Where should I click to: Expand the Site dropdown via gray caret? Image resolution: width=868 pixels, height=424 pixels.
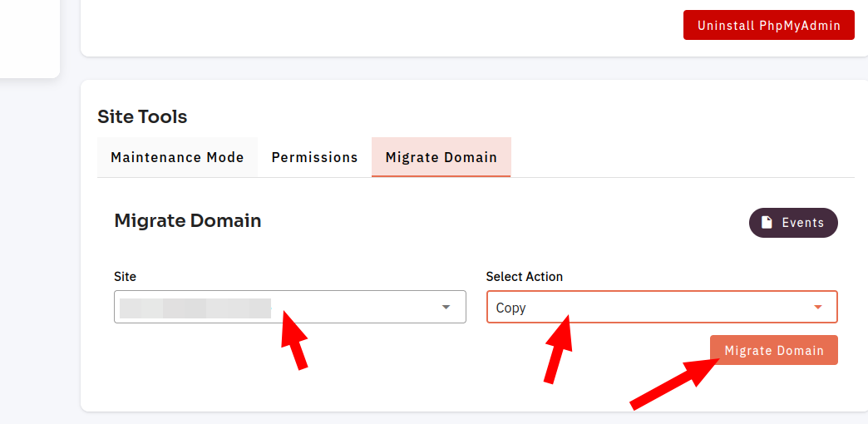446,308
